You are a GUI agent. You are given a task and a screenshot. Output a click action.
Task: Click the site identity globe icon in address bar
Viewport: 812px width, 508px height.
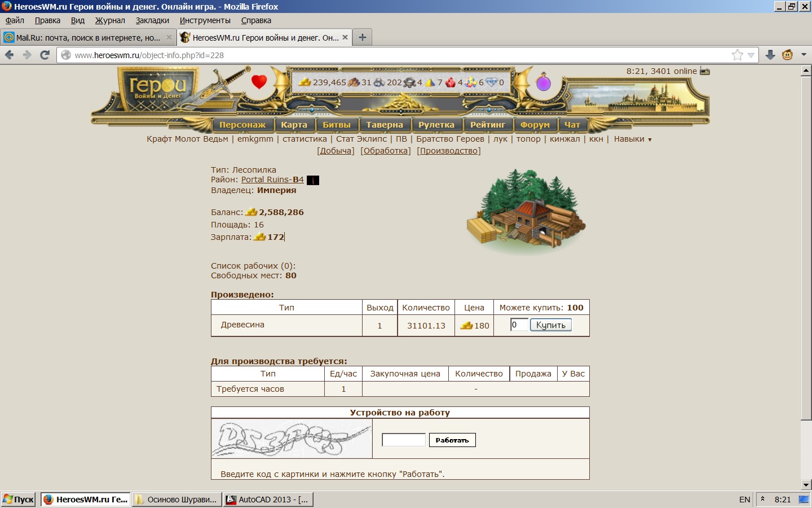66,55
